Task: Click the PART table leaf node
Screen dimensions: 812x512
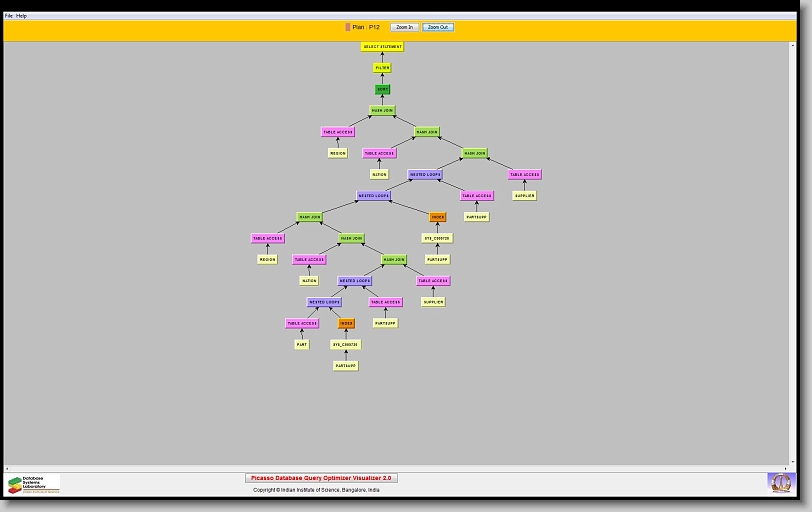Action: click(302, 344)
